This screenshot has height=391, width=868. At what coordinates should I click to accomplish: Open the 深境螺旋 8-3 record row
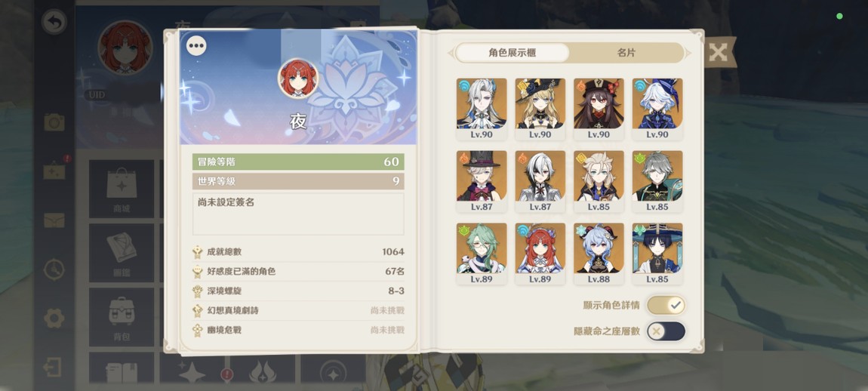coord(298,291)
